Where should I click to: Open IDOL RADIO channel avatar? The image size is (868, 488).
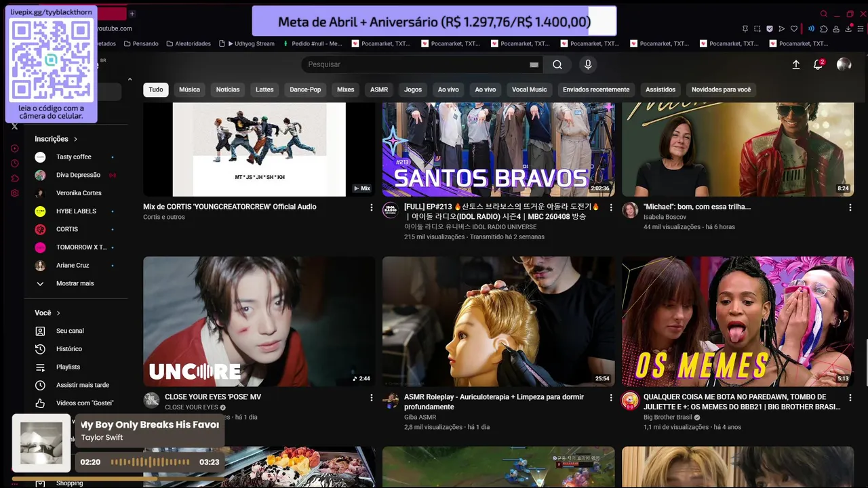pos(390,209)
